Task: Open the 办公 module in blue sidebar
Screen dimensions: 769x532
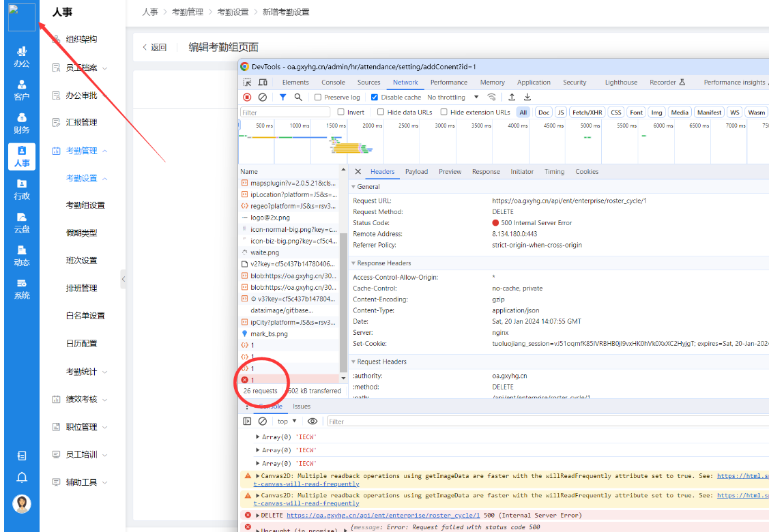Action: tap(22, 57)
